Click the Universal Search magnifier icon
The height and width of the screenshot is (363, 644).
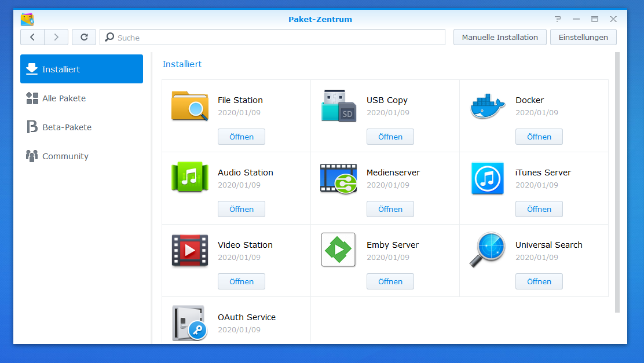tap(488, 250)
